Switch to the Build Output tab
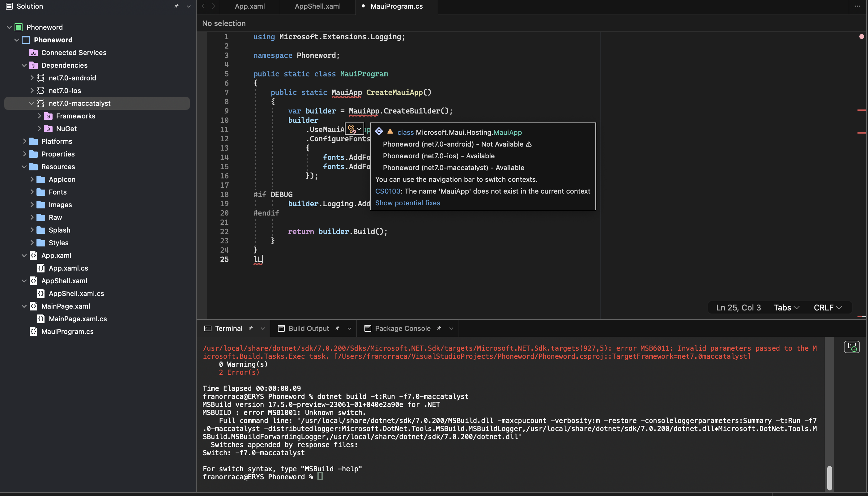 (x=308, y=328)
